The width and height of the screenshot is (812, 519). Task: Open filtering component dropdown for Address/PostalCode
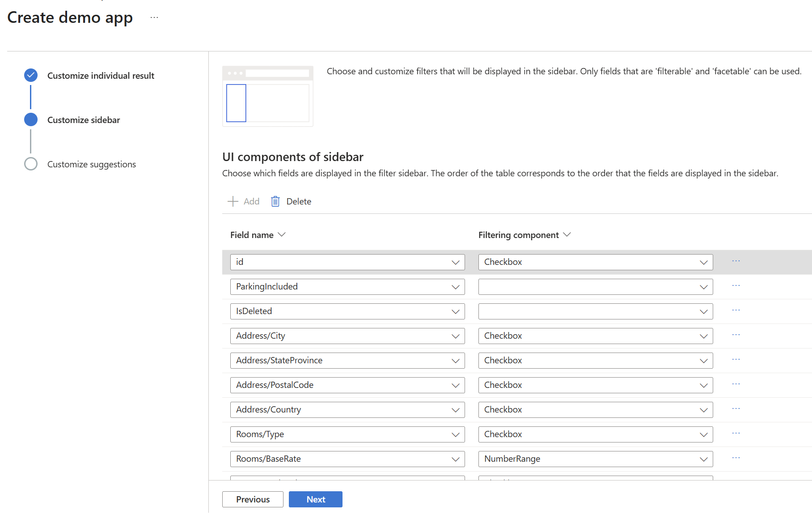click(x=596, y=385)
